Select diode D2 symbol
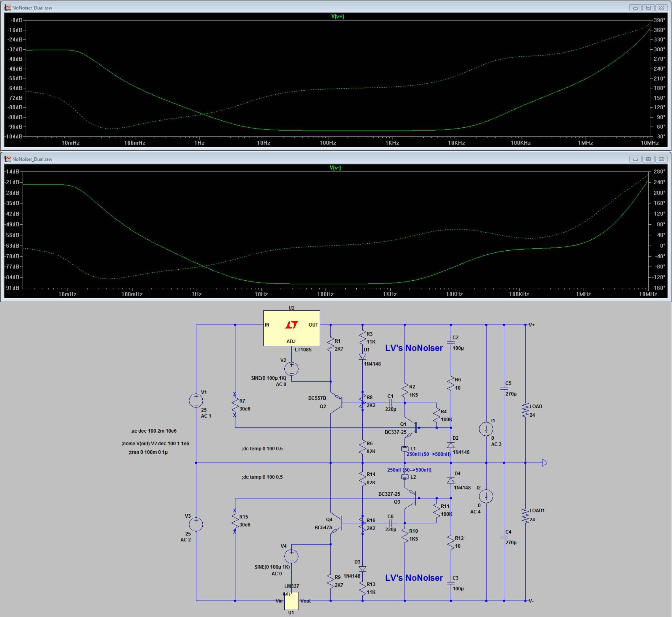 tap(451, 445)
